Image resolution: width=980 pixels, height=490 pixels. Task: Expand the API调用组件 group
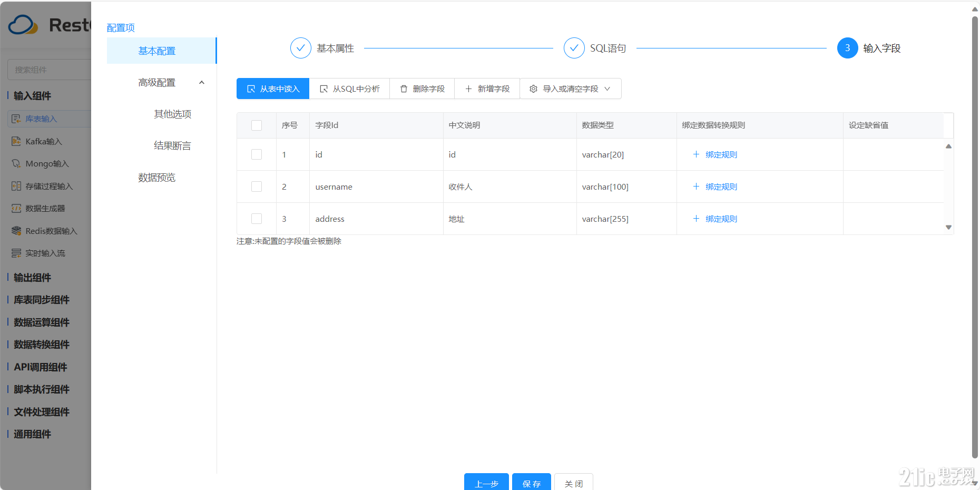point(40,367)
